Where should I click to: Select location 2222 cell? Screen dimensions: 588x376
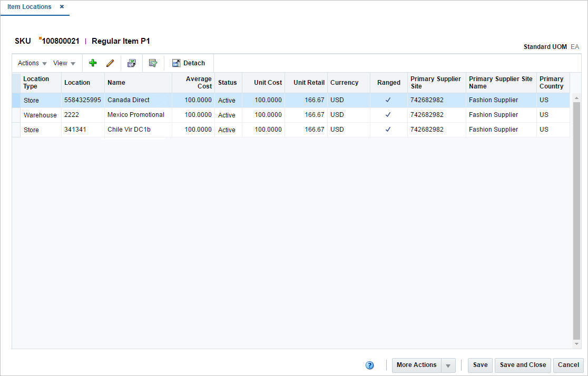point(83,115)
